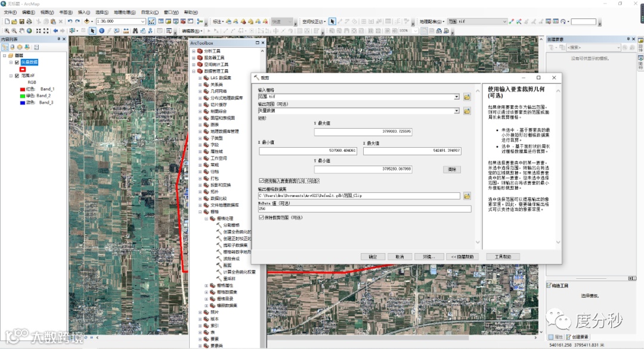Click the output raster dataset path field
644x349 pixels.
point(359,196)
